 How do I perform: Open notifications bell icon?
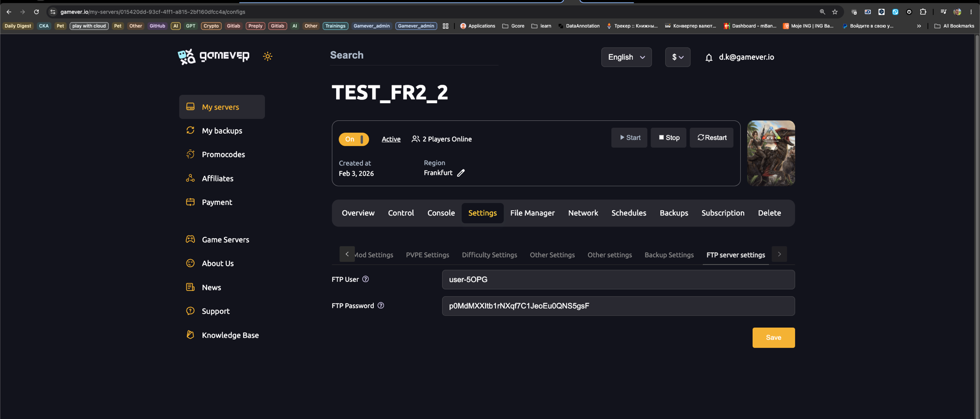click(x=709, y=58)
